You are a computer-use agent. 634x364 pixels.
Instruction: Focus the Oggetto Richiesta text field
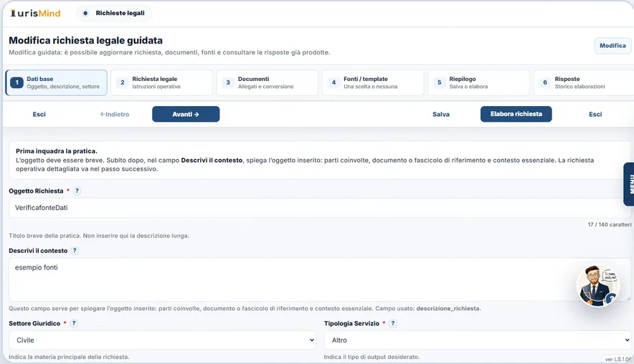[x=320, y=208]
